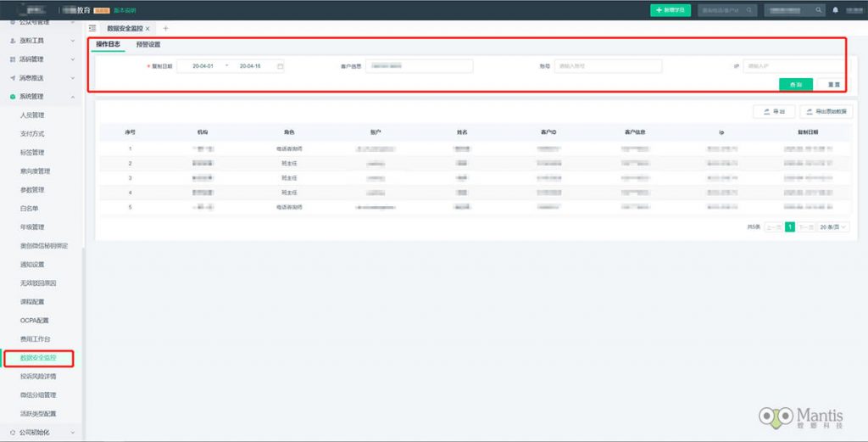Expand the 消息推送 menu chevron
Screen dimensions: 868x442
[x=73, y=78]
